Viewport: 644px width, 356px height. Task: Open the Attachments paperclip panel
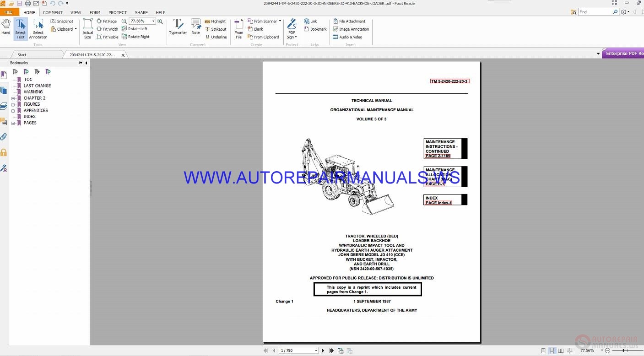click(x=4, y=137)
